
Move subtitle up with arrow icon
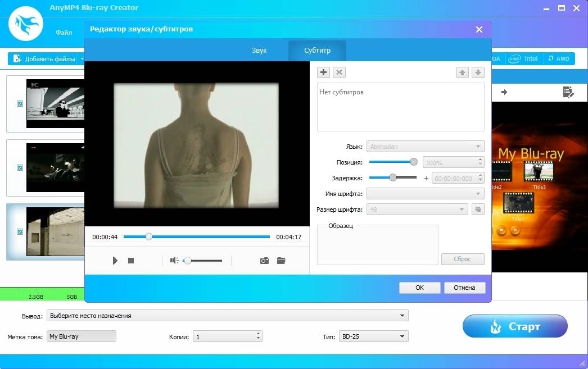[x=462, y=72]
